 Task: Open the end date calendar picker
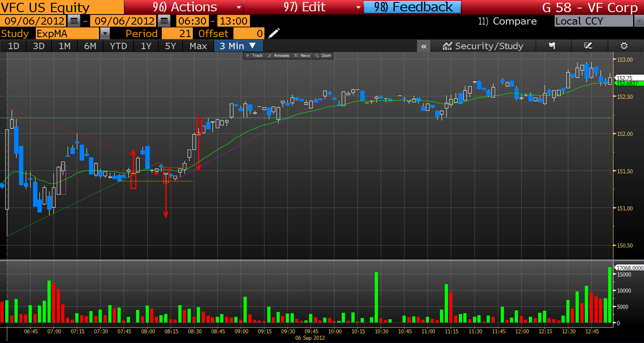pos(164,21)
